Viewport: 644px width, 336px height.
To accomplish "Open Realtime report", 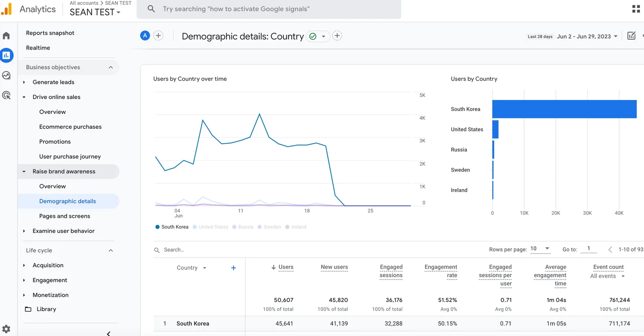I will (38, 48).
